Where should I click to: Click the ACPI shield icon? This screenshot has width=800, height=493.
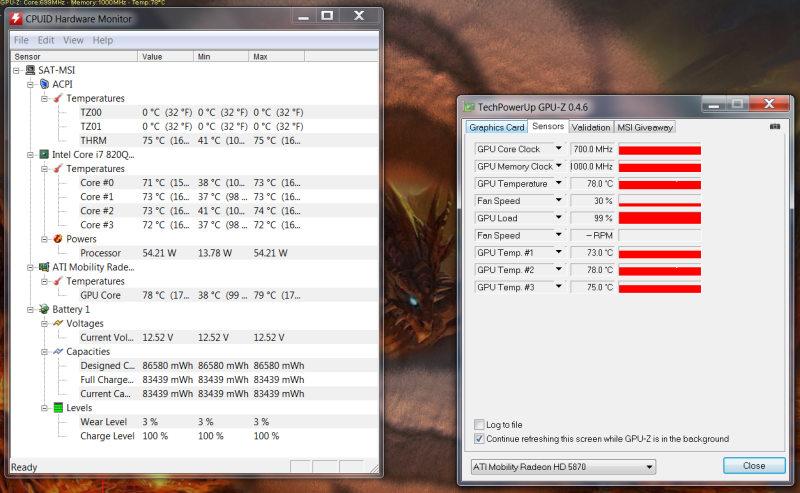(44, 84)
